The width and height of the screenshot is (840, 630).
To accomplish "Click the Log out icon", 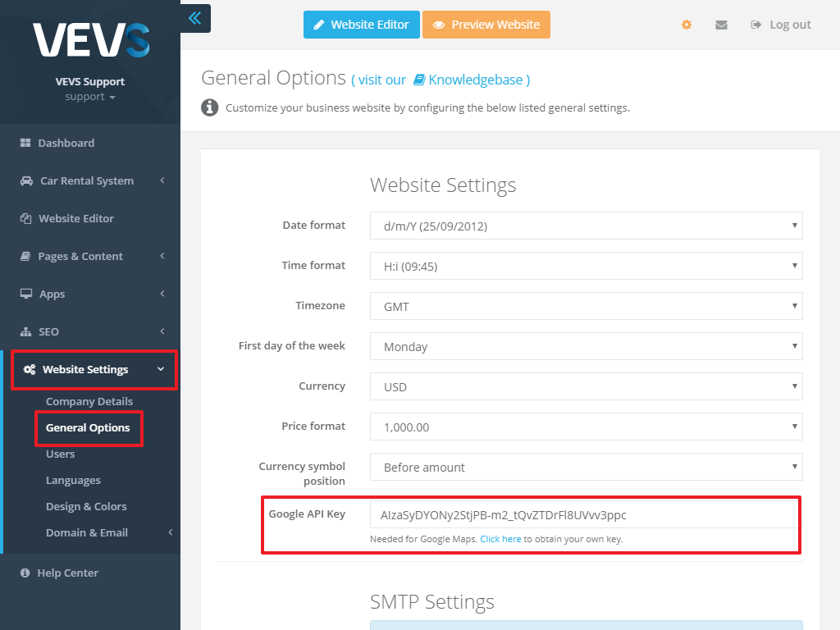I will [756, 25].
